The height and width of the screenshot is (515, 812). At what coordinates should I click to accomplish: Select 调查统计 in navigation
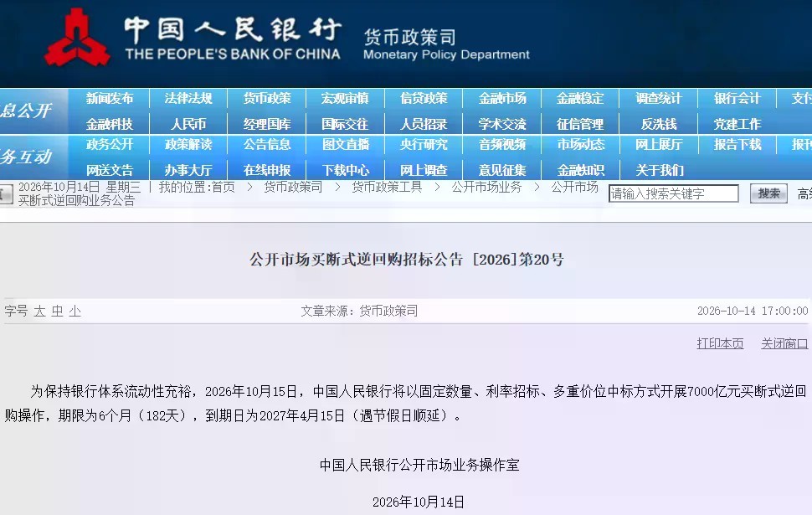pos(659,98)
